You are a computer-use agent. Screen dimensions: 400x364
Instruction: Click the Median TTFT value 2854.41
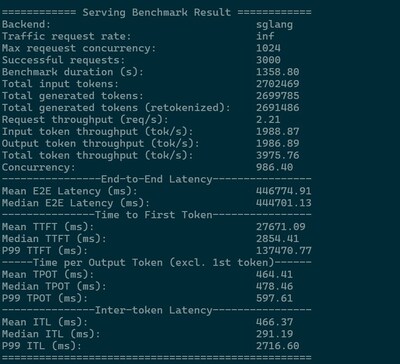[278, 239]
